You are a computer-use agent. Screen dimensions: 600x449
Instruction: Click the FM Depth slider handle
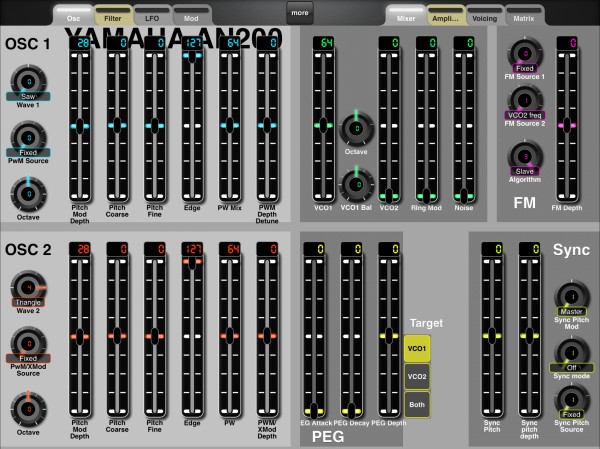[x=567, y=125]
